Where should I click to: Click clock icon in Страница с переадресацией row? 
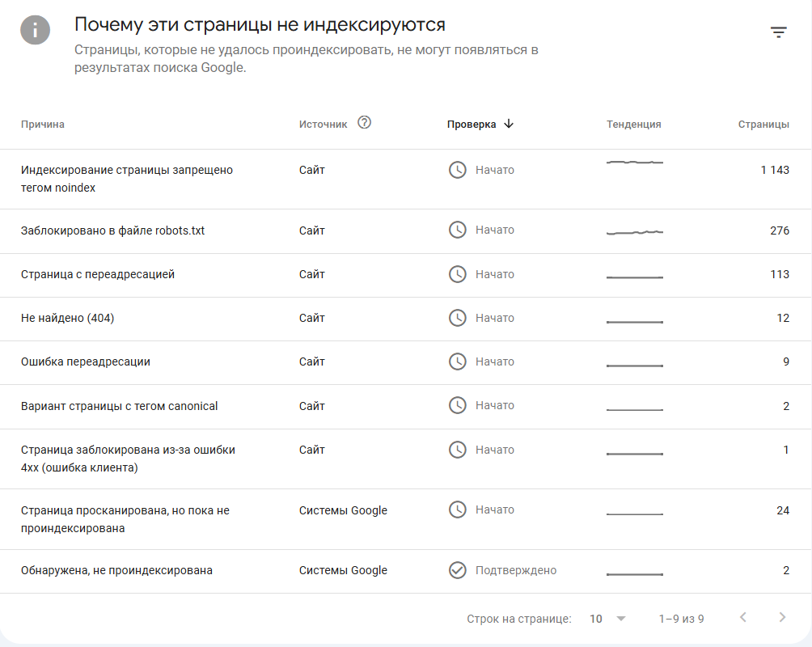457,274
